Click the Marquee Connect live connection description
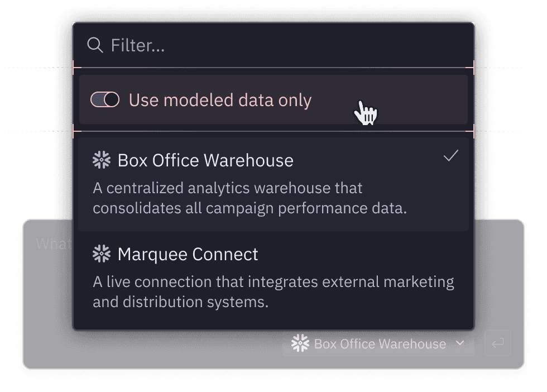 273,292
